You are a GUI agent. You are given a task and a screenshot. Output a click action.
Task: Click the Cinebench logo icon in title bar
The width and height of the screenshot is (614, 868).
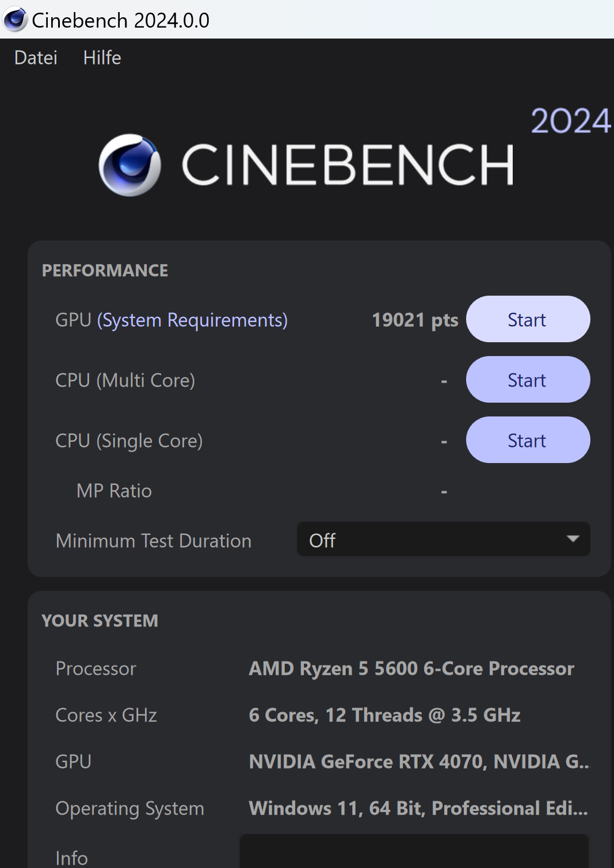(x=14, y=20)
